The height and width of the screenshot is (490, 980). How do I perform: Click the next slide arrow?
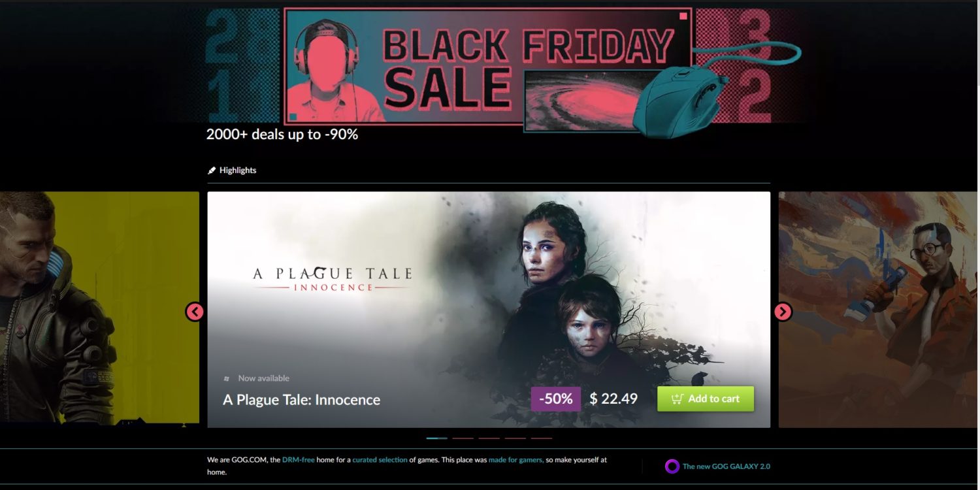click(x=783, y=312)
